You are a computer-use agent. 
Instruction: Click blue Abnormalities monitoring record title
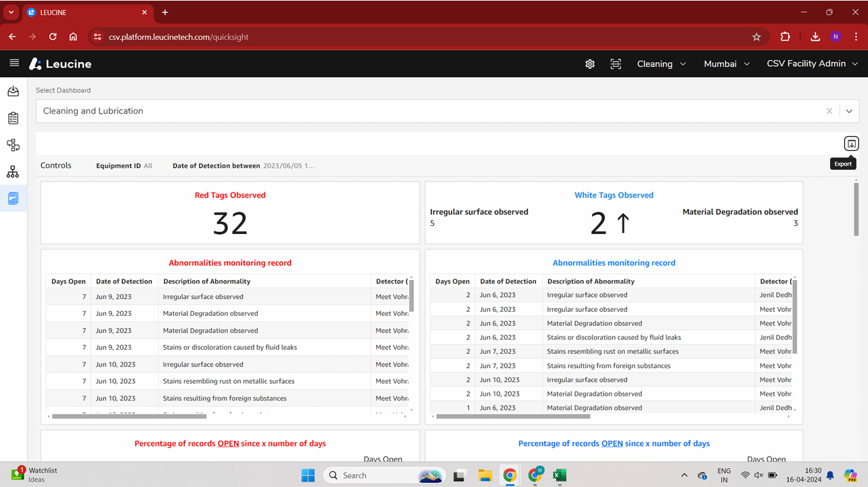coord(614,262)
